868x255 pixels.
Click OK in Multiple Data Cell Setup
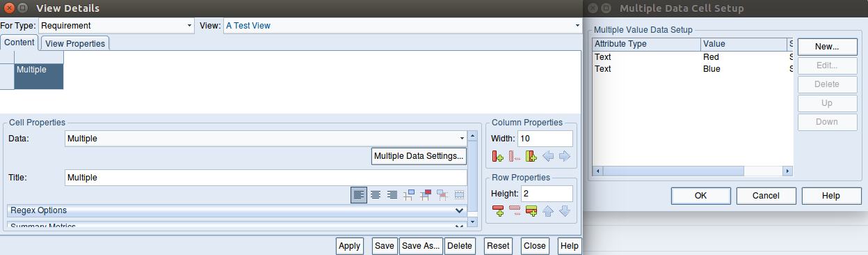[701, 196]
